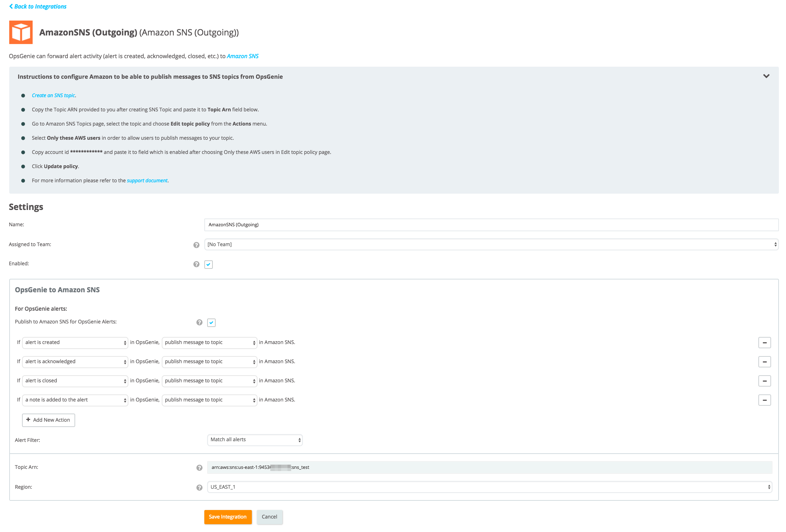Toggle Publish to Amazon SNS for OpsGenie Alerts
This screenshot has height=532, width=786.
211,322
